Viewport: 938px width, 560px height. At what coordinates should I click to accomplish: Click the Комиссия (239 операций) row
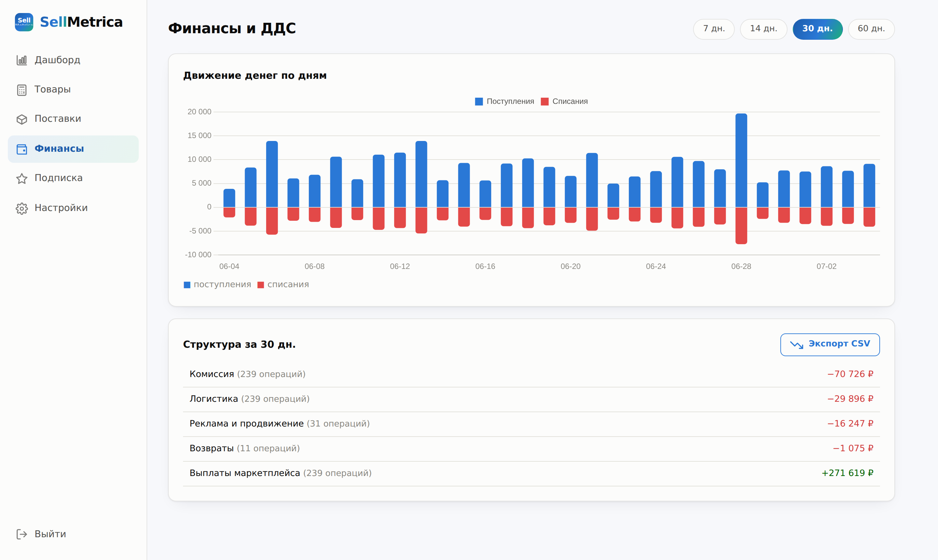(532, 375)
